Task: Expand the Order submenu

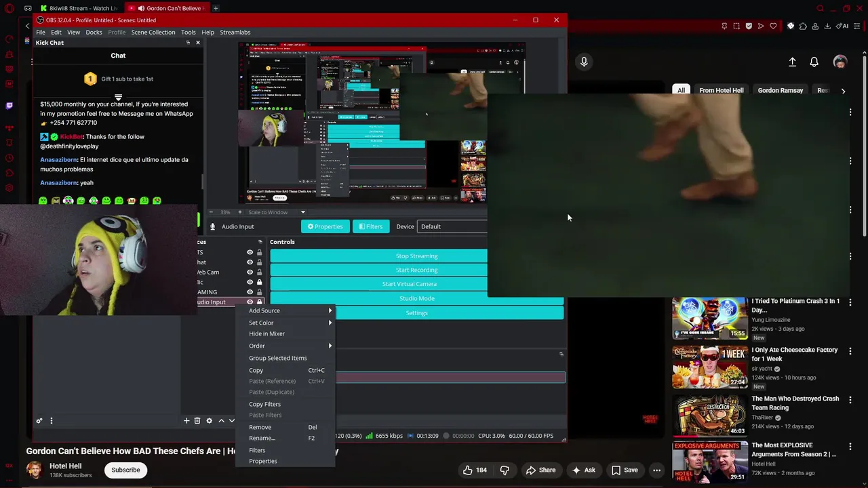Action: 285,346
